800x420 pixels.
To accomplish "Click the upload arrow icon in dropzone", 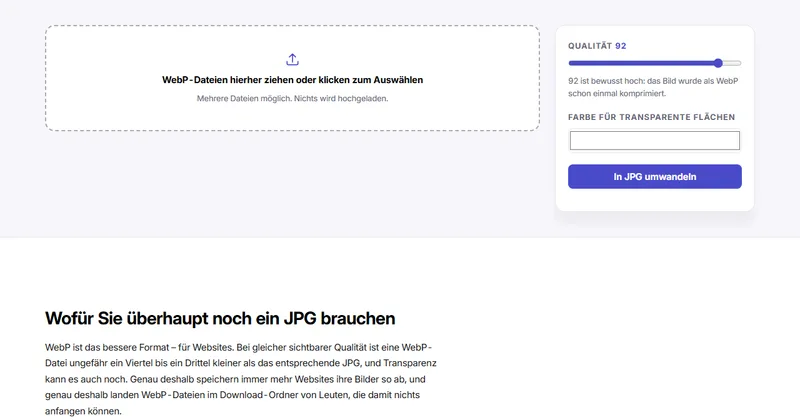I will coord(292,60).
